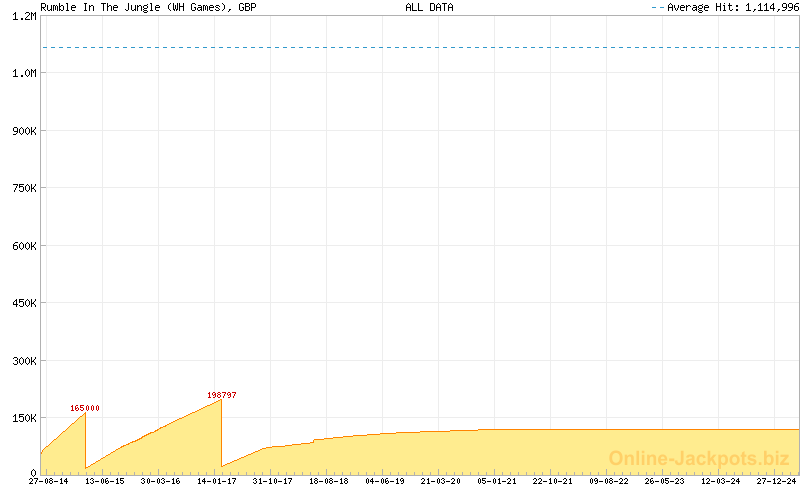Click the dashed blue legend line sample

(658, 7)
